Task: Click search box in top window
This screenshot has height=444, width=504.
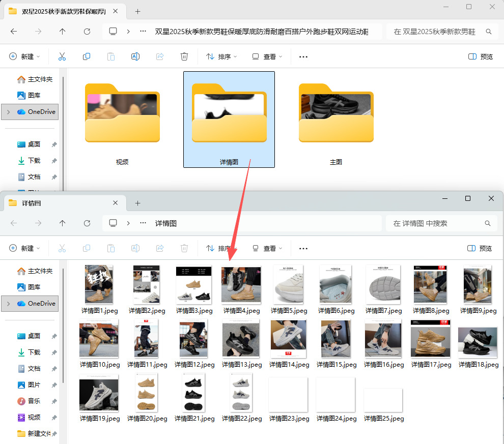Action: point(442,32)
